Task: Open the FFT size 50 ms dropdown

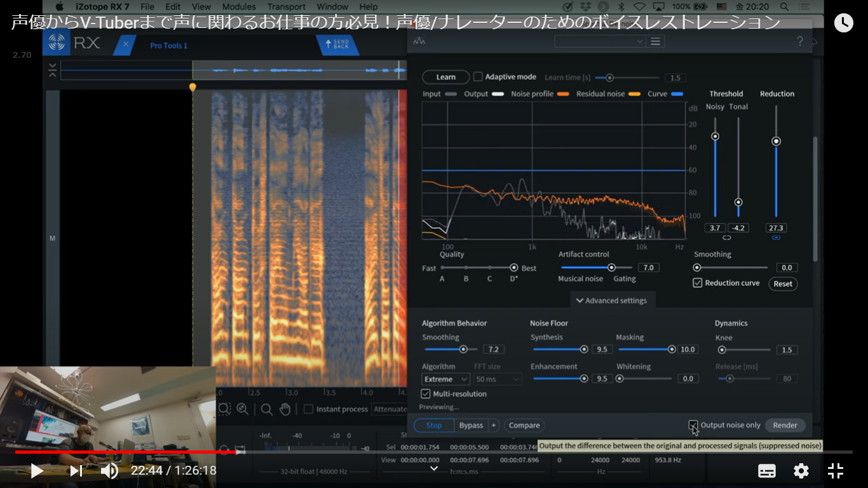Action: 498,379
